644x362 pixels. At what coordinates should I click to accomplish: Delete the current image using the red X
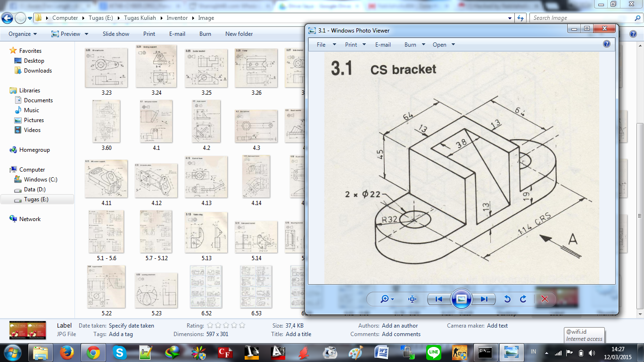click(545, 299)
